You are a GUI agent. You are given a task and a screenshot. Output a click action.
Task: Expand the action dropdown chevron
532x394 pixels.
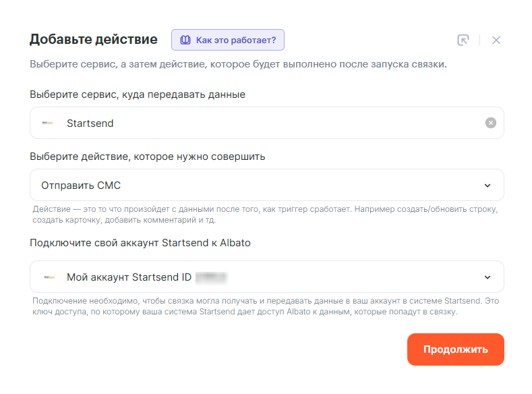[488, 186]
